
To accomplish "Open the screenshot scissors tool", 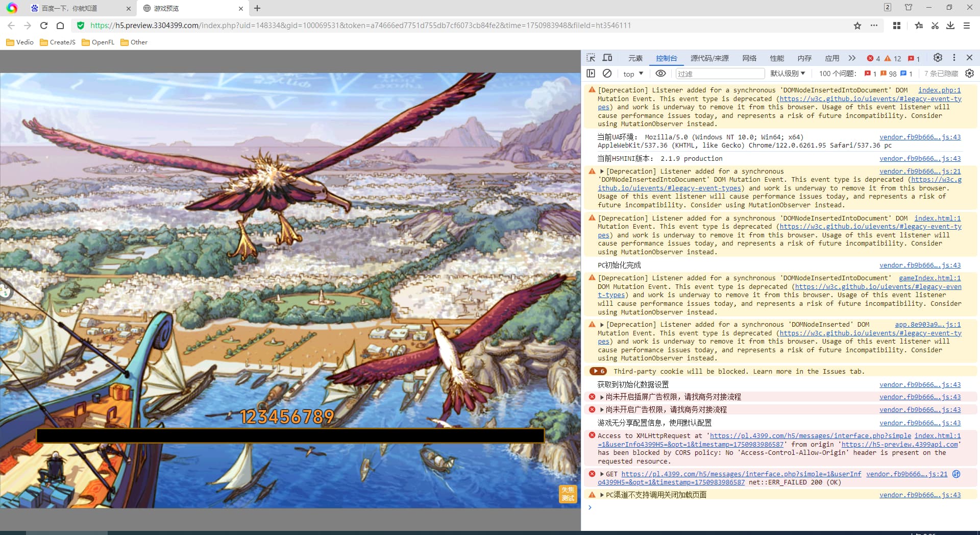I will click(x=935, y=26).
